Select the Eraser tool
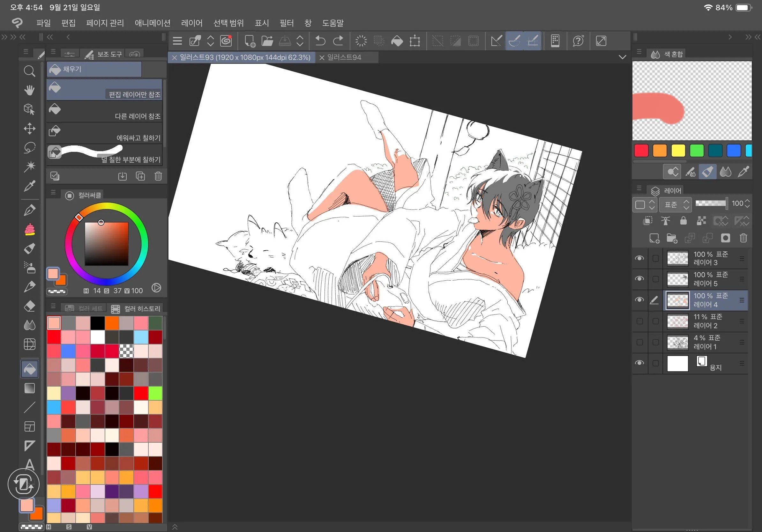Image resolution: width=762 pixels, height=532 pixels. 29,306
